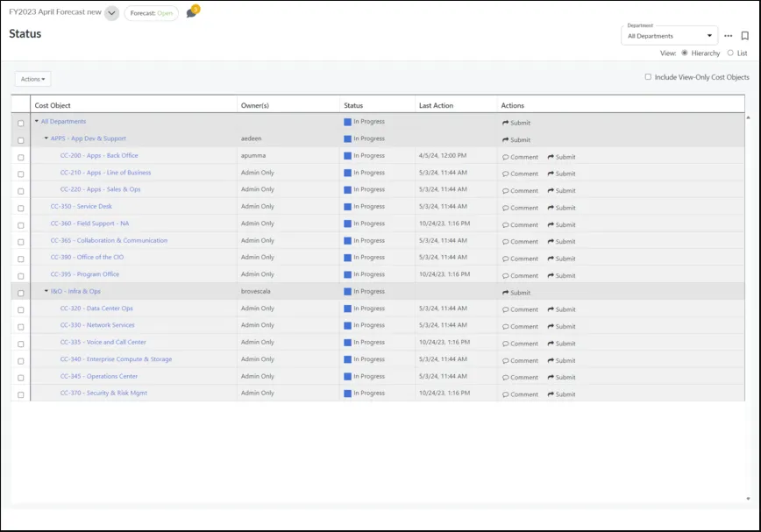Check the All Departments row checkbox
761x532 pixels.
pyautogui.click(x=21, y=124)
